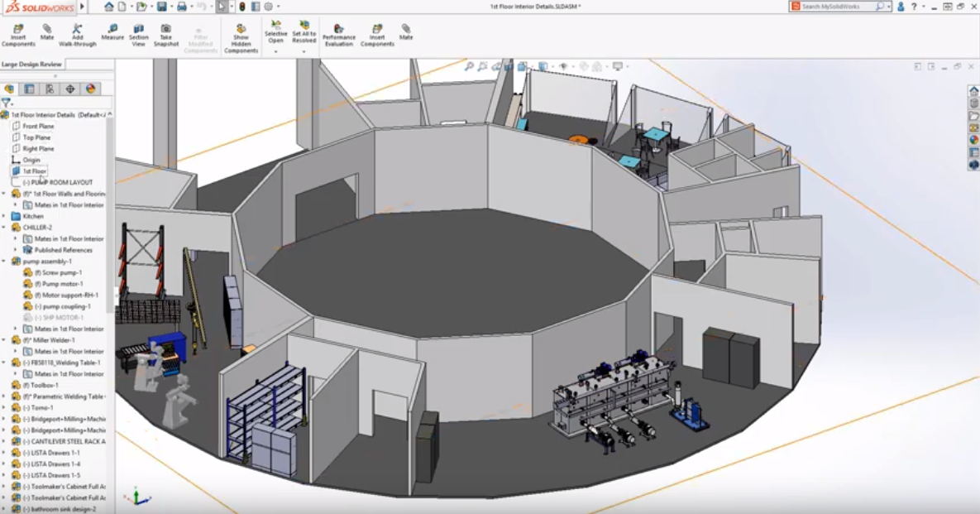Open the Appearances tab in task pane
Viewport: 980px width, 514px height.
(973, 140)
